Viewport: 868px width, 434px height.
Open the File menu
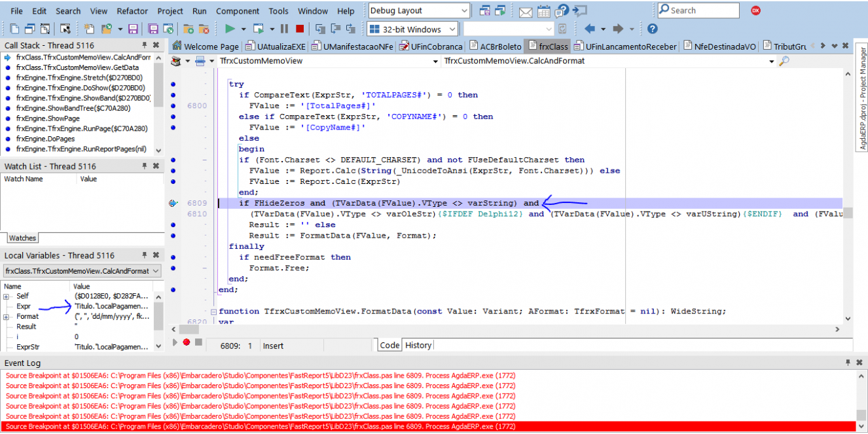pyautogui.click(x=16, y=11)
